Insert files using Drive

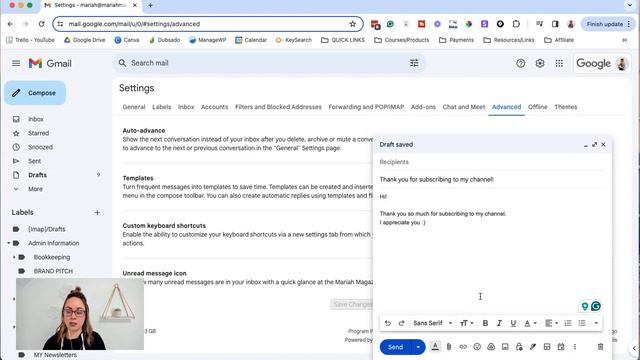coord(491,347)
